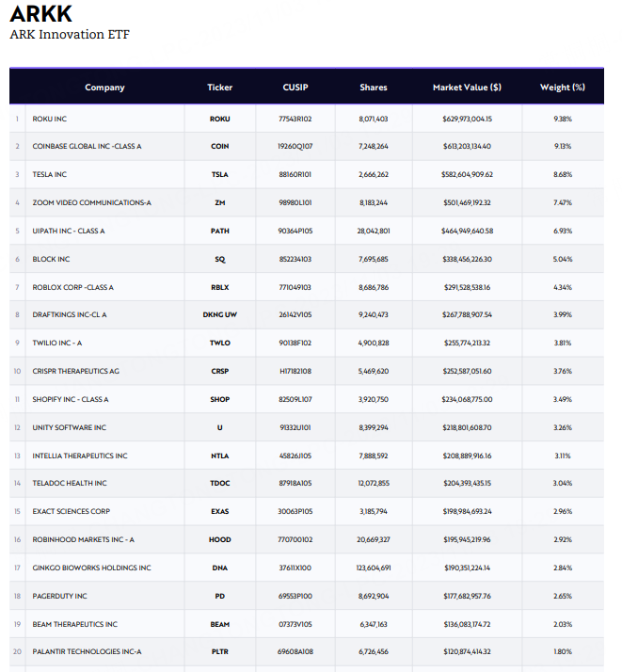
Task: Click the COIN ticker symbol
Action: 220,147
